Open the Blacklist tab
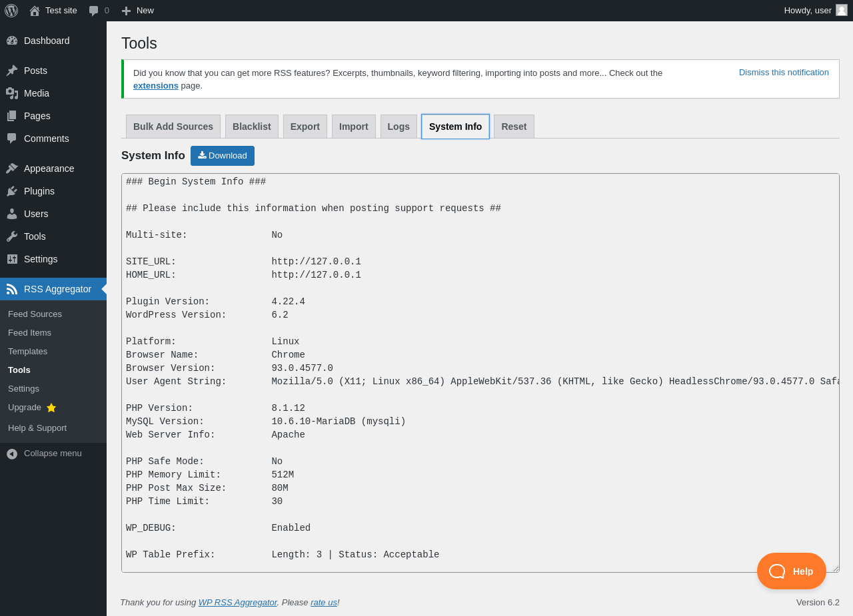The height and width of the screenshot is (616, 853). point(252,127)
